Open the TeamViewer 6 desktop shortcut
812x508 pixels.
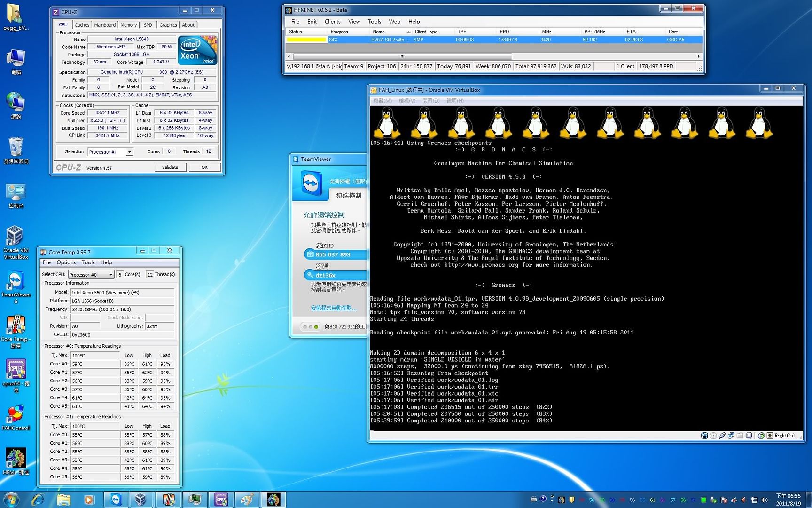pos(16,287)
